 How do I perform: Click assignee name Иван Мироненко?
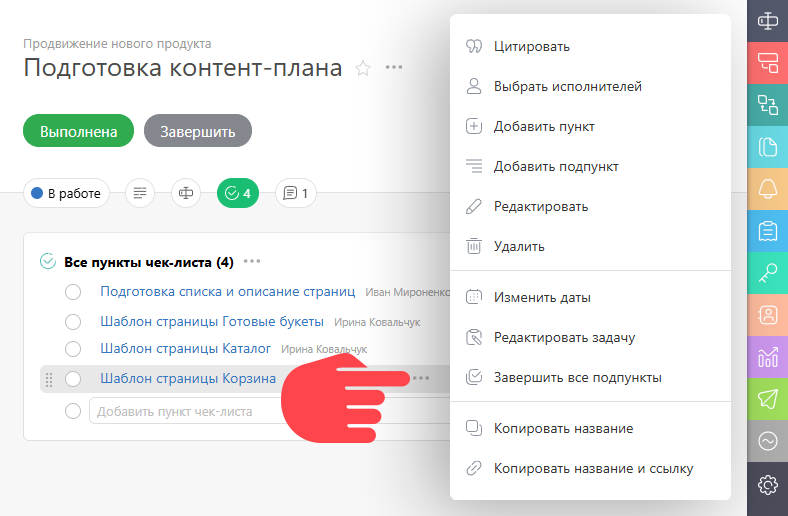[408, 292]
